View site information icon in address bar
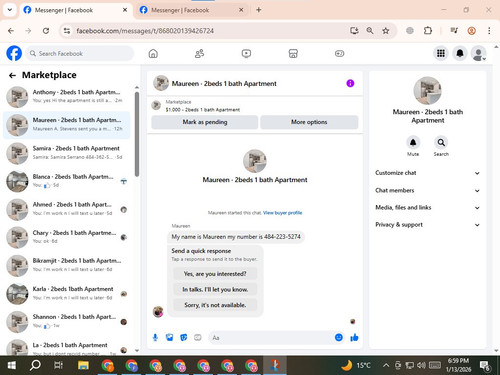Screen dimensions: 500x375 67,31
